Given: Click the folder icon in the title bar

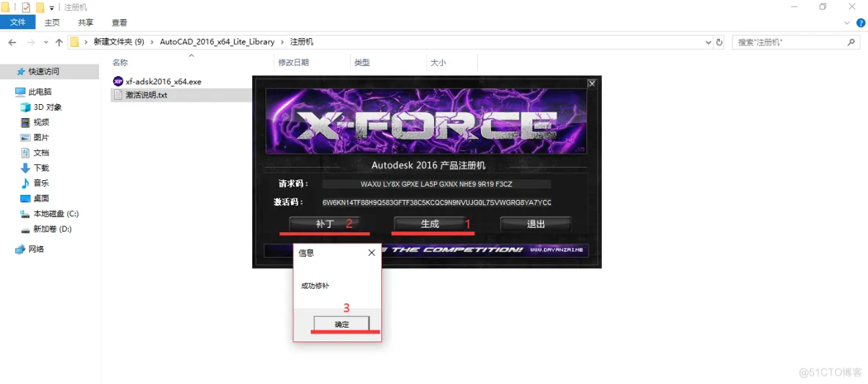Looking at the screenshot, I should 5,7.
